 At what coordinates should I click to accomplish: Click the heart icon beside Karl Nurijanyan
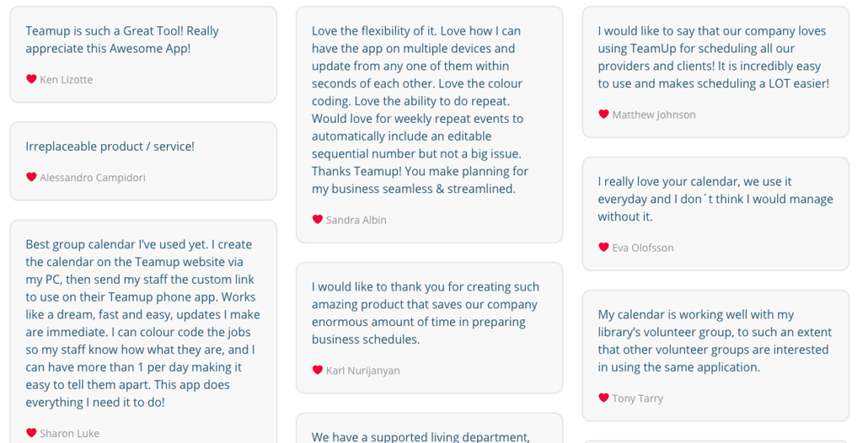pyautogui.click(x=317, y=370)
